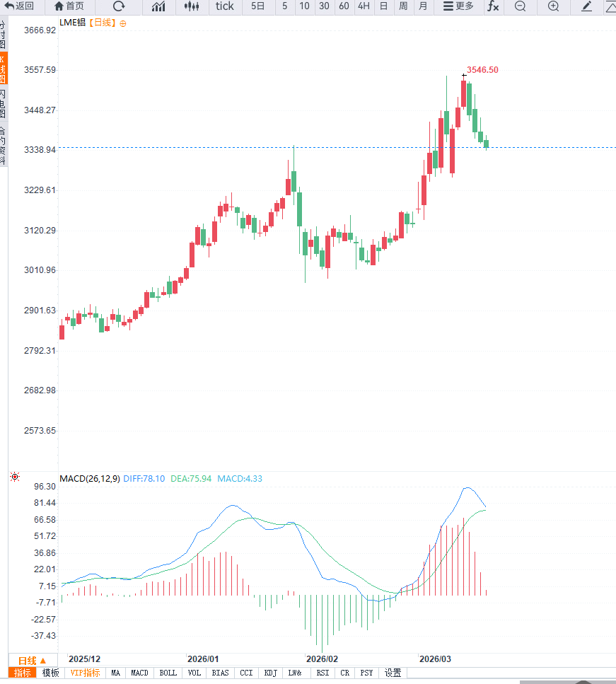Select the pencil drawing tool
Viewport: 616px width, 684px height.
(586, 6)
